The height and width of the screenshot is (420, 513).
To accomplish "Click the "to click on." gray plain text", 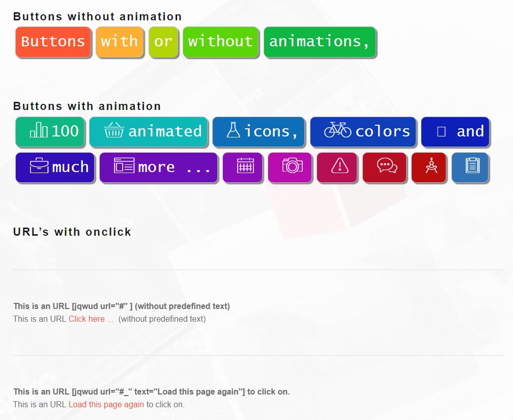I will click(x=165, y=405).
